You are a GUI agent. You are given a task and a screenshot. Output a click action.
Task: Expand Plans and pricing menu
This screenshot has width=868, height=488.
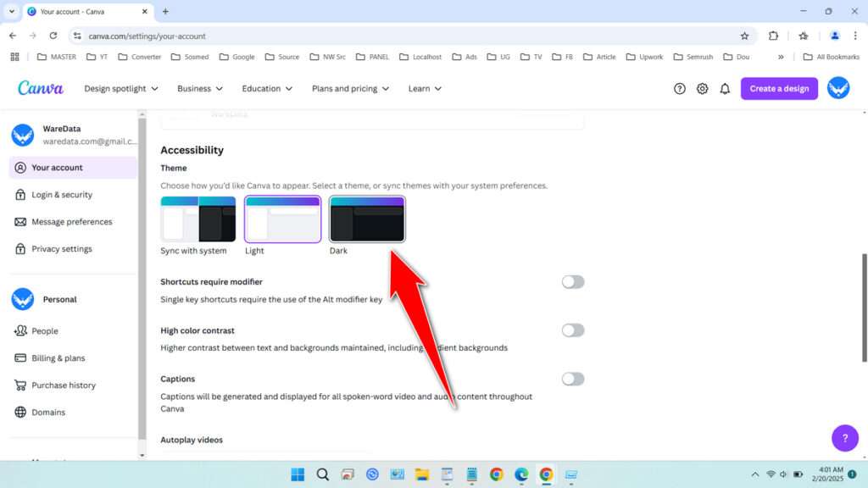[350, 88]
